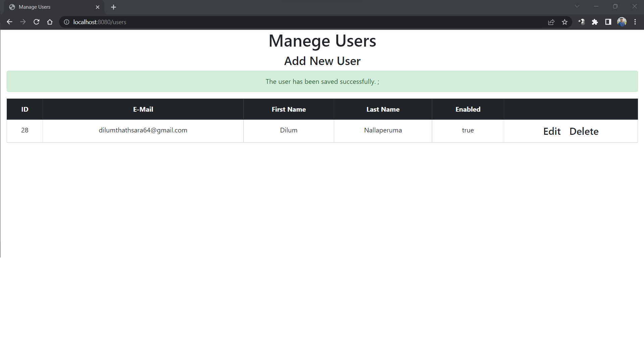Select the Manege Users tab
The image size is (644, 342).
(47, 7)
